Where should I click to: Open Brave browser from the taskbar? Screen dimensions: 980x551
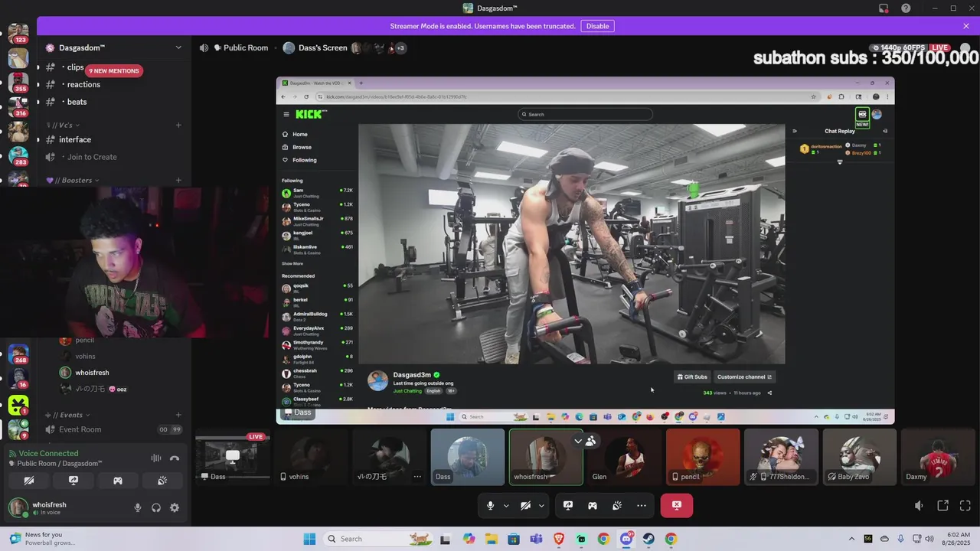click(559, 539)
